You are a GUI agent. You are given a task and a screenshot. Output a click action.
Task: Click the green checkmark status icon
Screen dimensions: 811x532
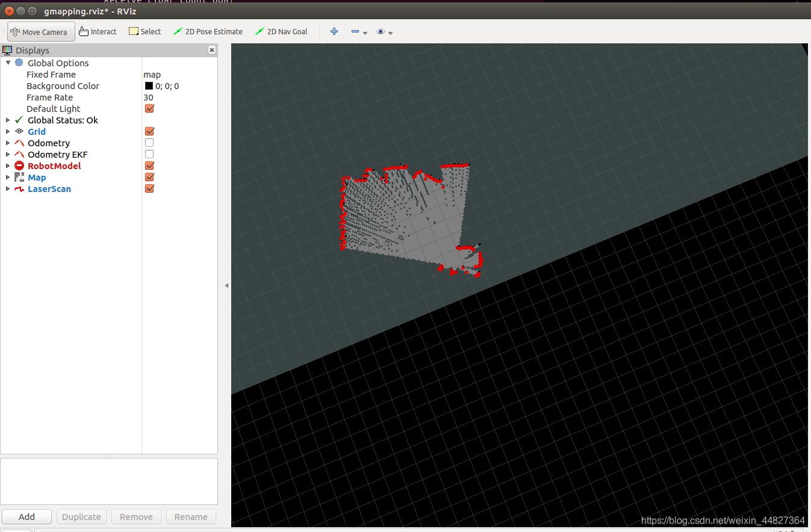coord(19,120)
